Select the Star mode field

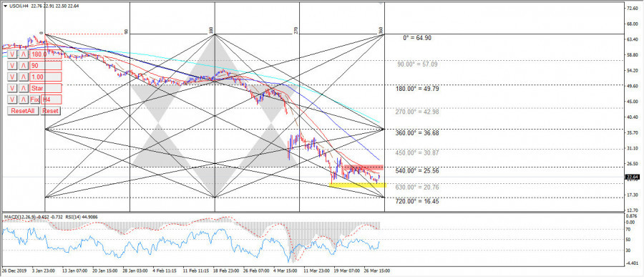pos(45,88)
